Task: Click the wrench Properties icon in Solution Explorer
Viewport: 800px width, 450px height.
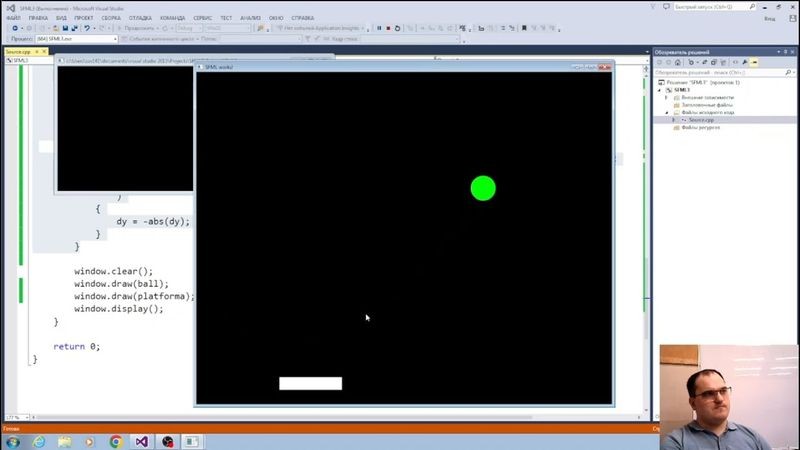Action: pos(743,62)
